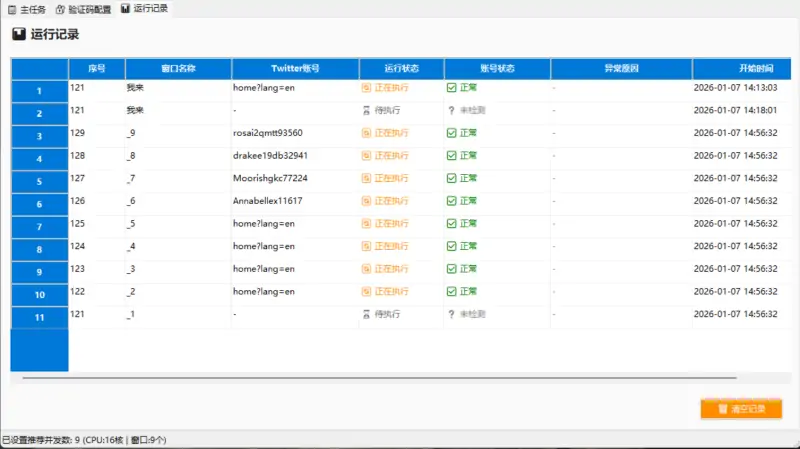Click the hourglass icon in row 11
Image resolution: width=800 pixels, height=449 pixels.
[x=366, y=314]
